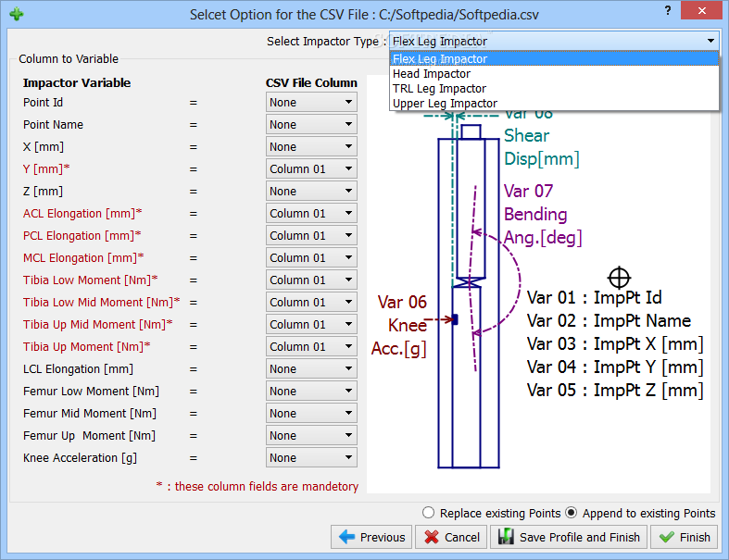Open Femur Mid Moment column dropdown
This screenshot has width=729, height=560.
pos(311,413)
